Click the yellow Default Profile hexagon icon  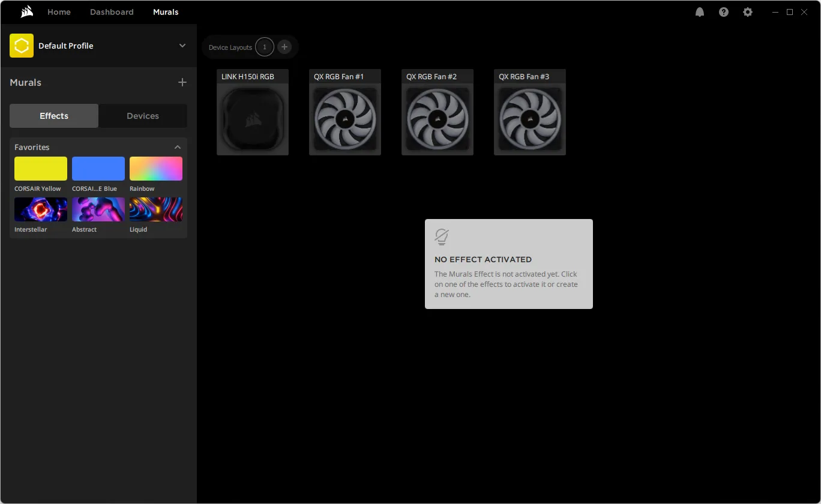[22, 46]
